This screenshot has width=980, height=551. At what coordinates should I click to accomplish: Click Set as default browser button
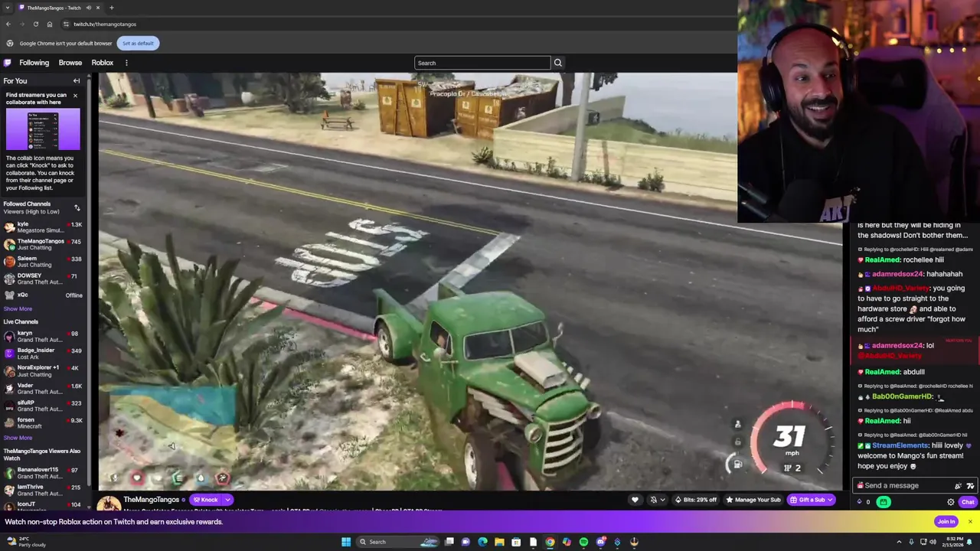138,43
